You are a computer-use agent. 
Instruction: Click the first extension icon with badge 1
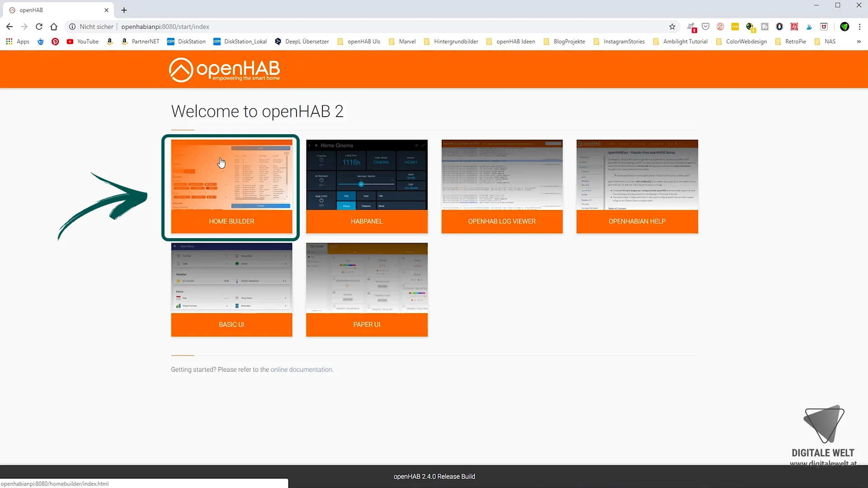click(x=691, y=27)
